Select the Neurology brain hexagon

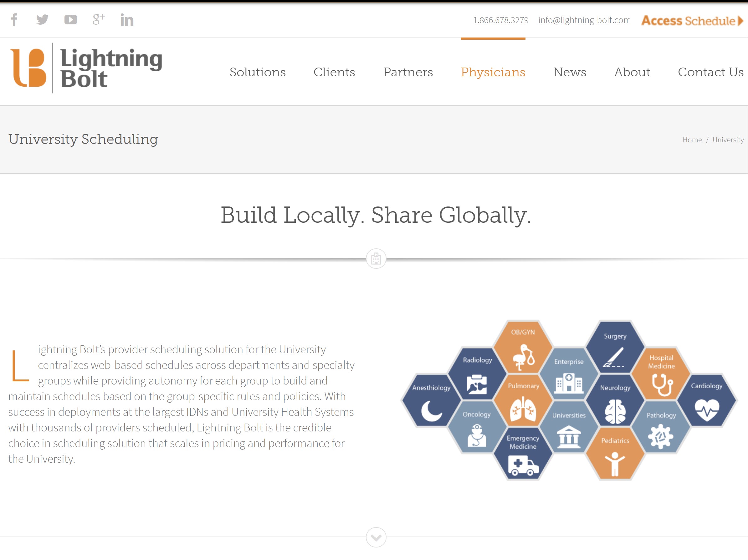pyautogui.click(x=615, y=400)
